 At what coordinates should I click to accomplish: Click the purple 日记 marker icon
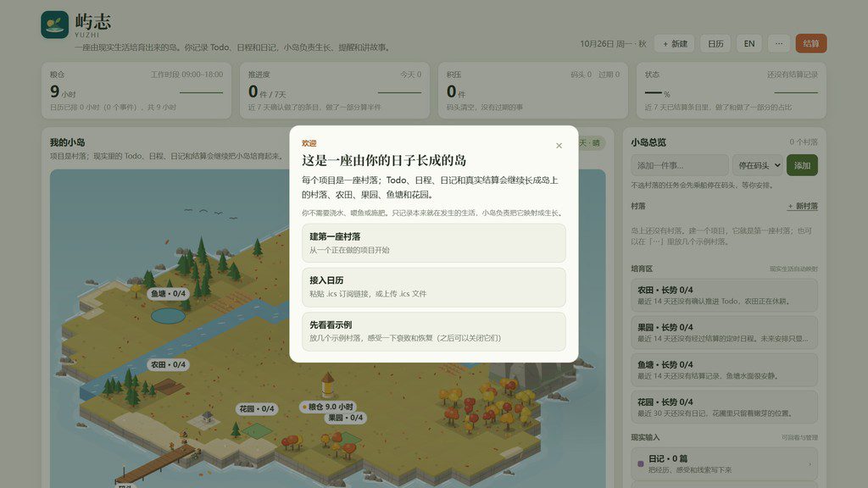pyautogui.click(x=641, y=464)
